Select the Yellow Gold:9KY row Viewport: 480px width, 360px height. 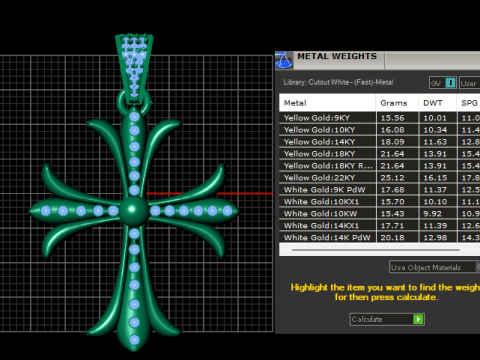[x=379, y=118]
